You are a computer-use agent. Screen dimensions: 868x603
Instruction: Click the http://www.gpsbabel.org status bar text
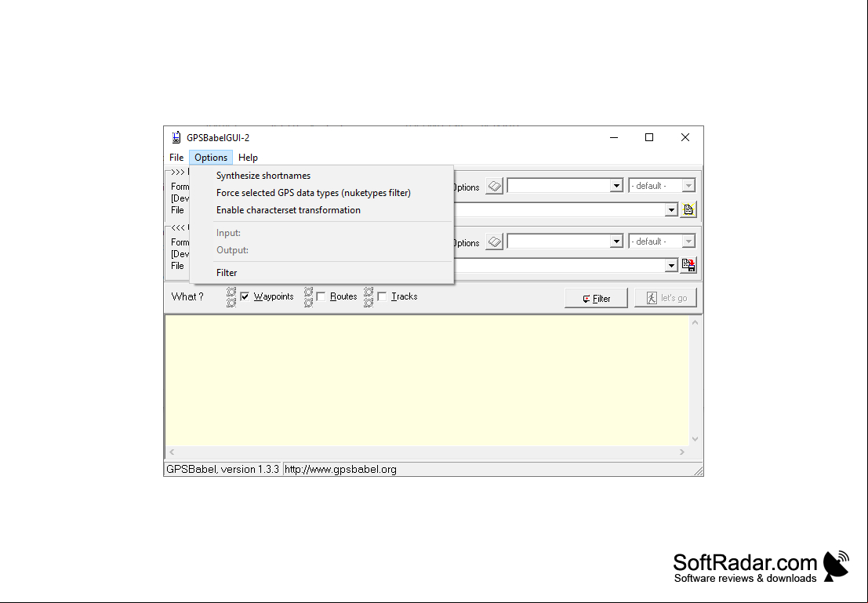(x=340, y=470)
